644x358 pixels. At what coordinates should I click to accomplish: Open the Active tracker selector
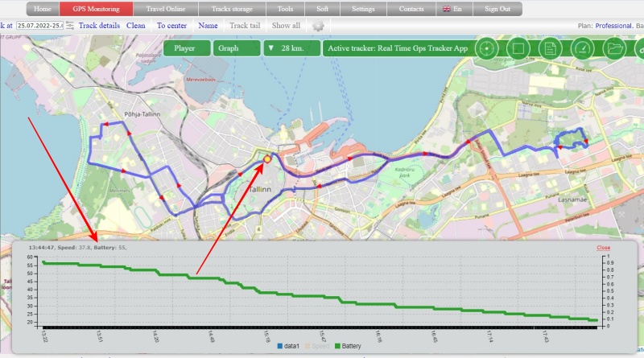[x=397, y=48]
